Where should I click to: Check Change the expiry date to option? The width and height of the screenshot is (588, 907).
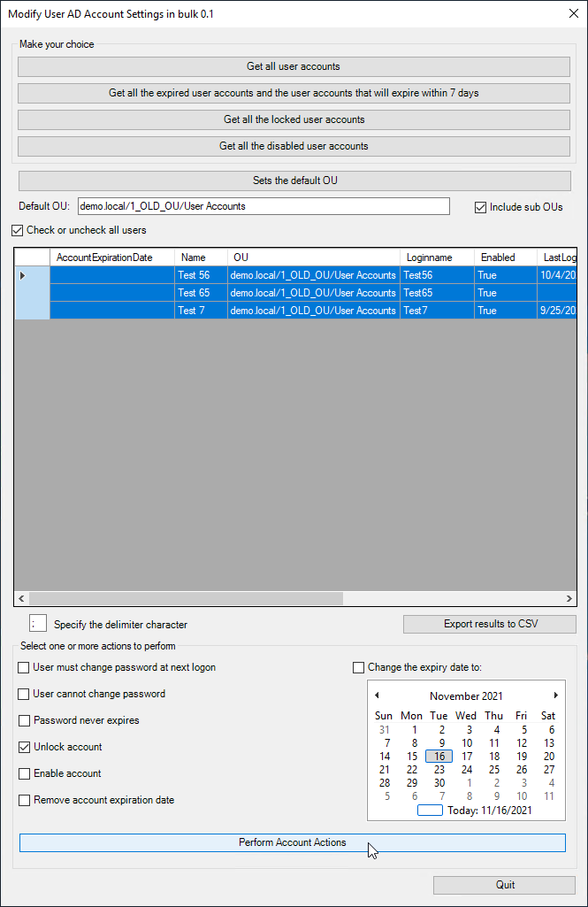click(x=359, y=667)
